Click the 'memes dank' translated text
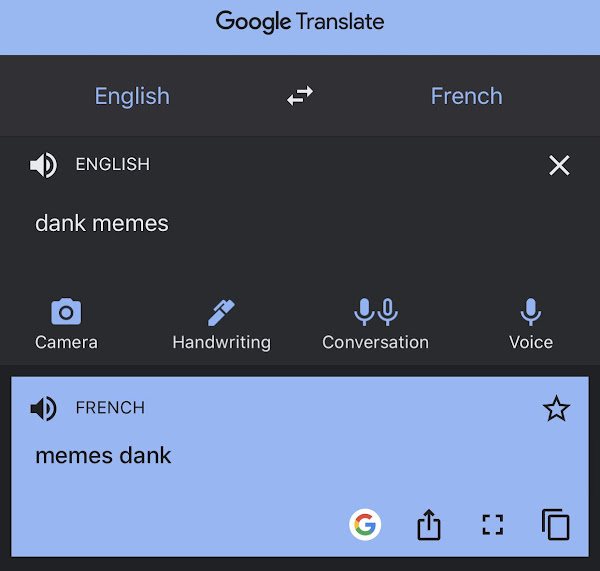This screenshot has height=571, width=600. pyautogui.click(x=103, y=455)
